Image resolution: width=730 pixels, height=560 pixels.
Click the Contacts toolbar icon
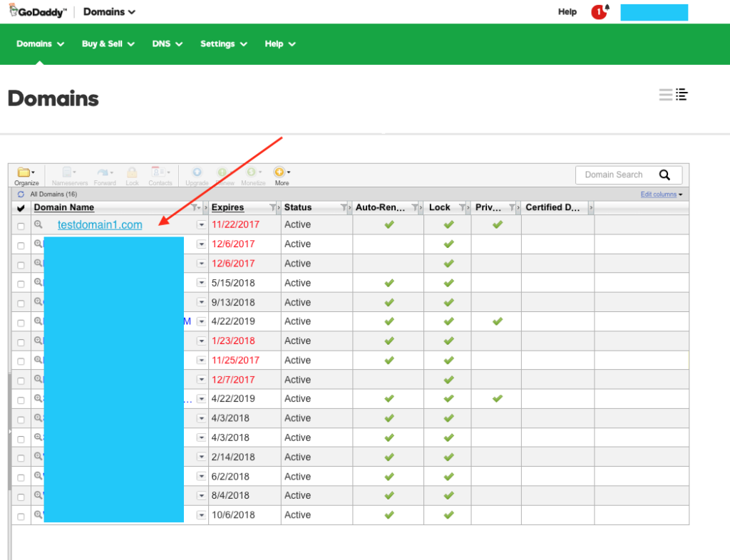coord(160,176)
